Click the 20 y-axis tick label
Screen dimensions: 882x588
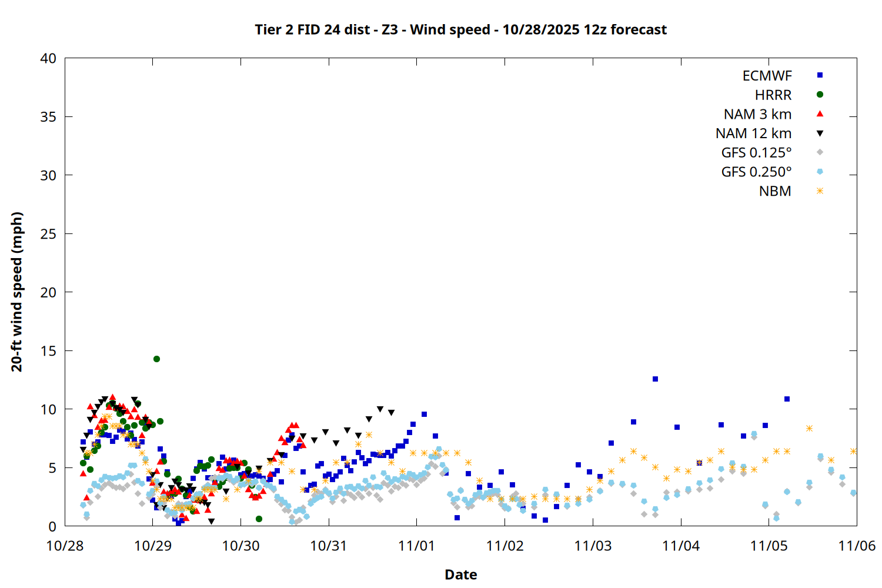[48, 292]
